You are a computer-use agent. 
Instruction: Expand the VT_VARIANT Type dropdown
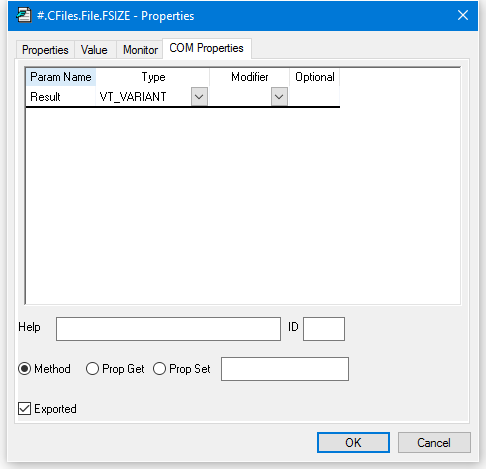point(199,97)
